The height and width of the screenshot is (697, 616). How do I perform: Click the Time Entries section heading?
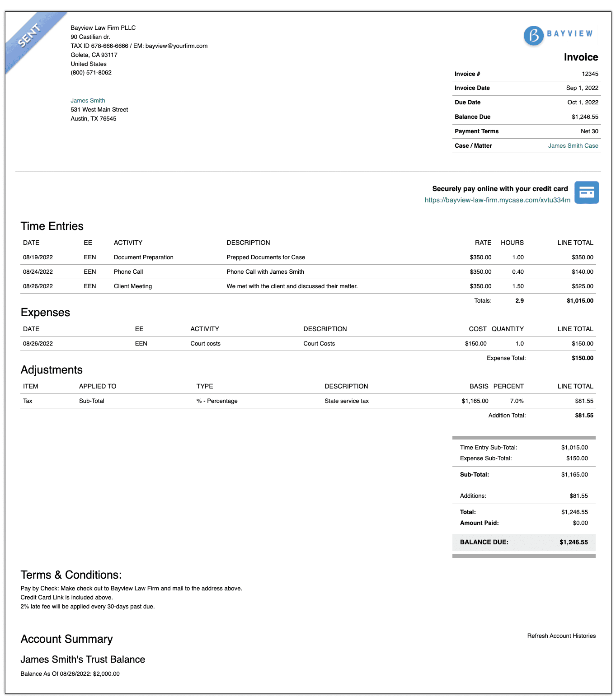click(52, 226)
